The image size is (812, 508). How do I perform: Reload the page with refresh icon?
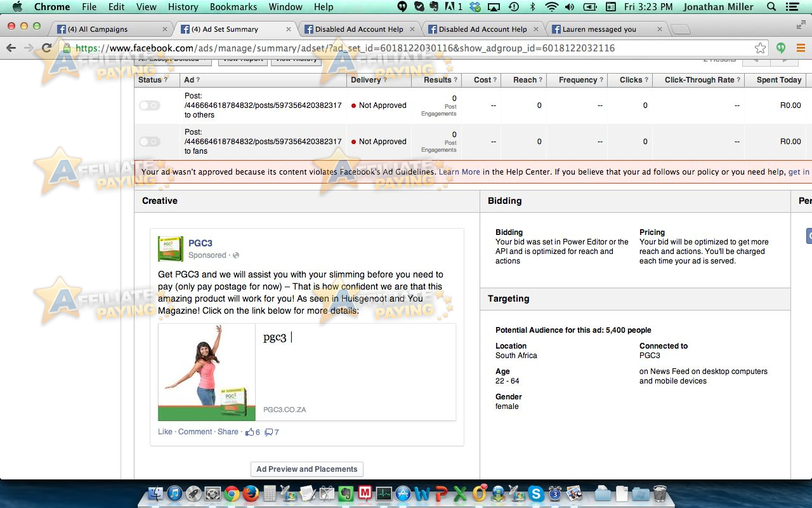pyautogui.click(x=46, y=48)
